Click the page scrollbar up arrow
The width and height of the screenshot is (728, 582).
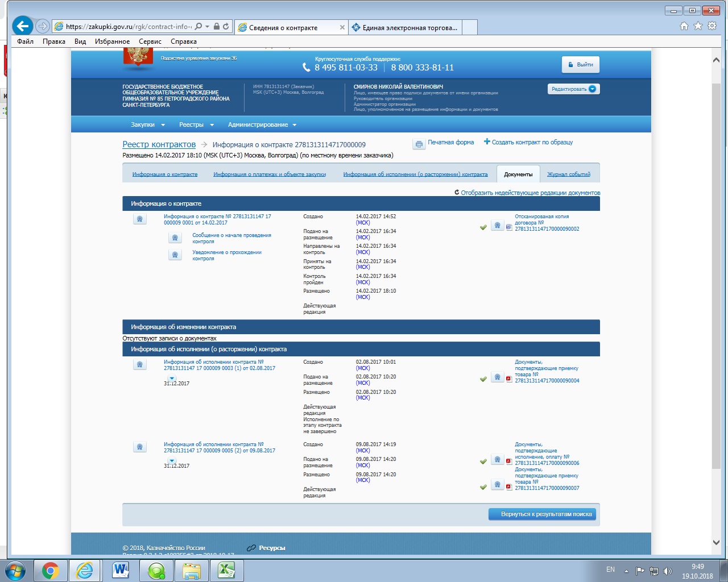tap(716, 60)
